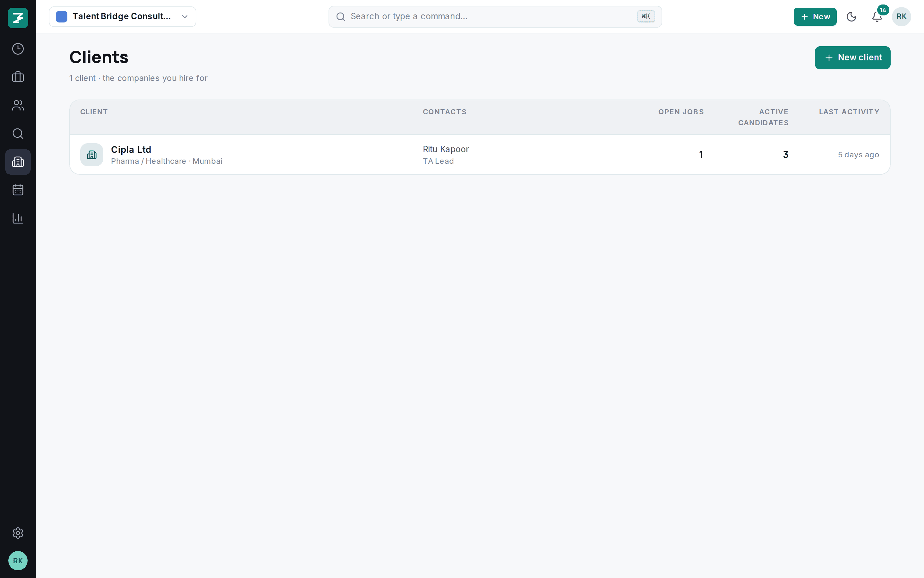Open the Cipla Ltd client name
The width and height of the screenshot is (924, 578).
131,149
